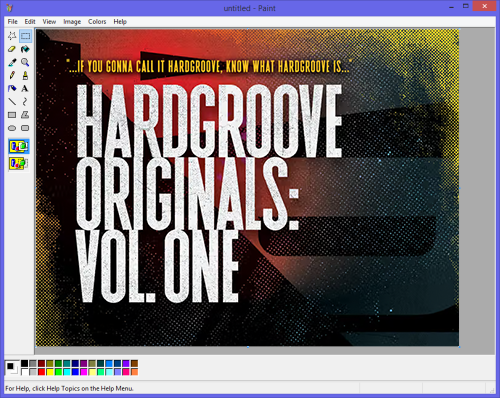
Task: Close the Paint window
Action: (484, 6)
